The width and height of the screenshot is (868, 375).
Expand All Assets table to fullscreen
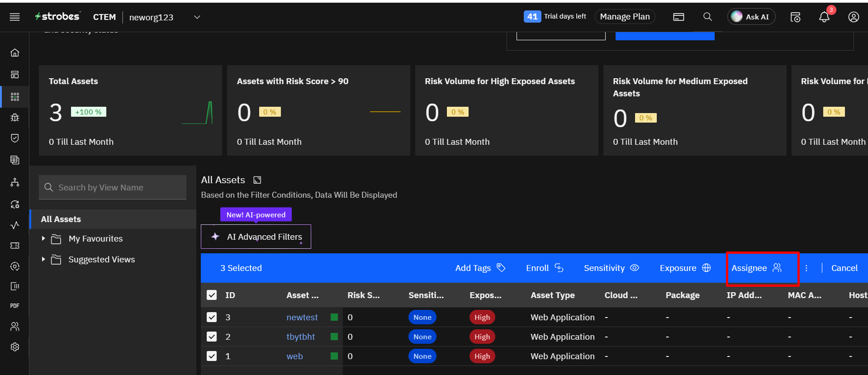coord(257,180)
